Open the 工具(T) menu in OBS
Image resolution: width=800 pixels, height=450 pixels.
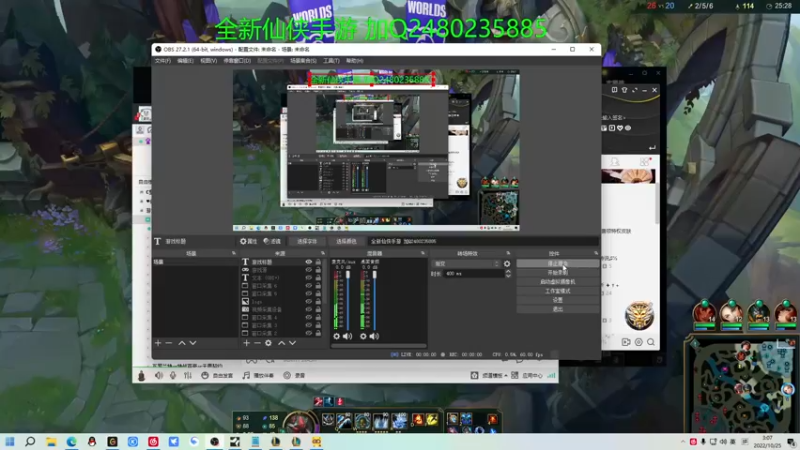(x=331, y=61)
